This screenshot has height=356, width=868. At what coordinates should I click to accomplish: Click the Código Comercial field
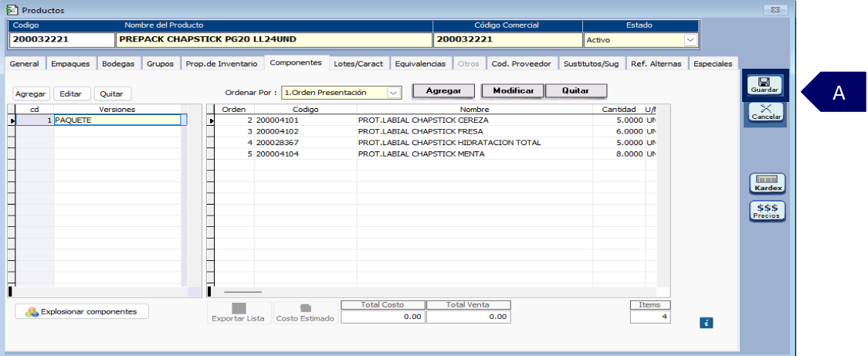tap(507, 40)
